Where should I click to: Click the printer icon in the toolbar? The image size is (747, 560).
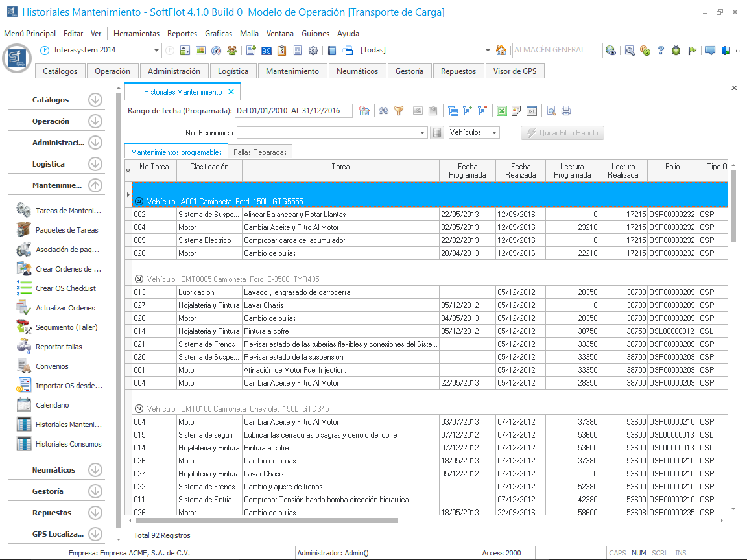click(566, 111)
